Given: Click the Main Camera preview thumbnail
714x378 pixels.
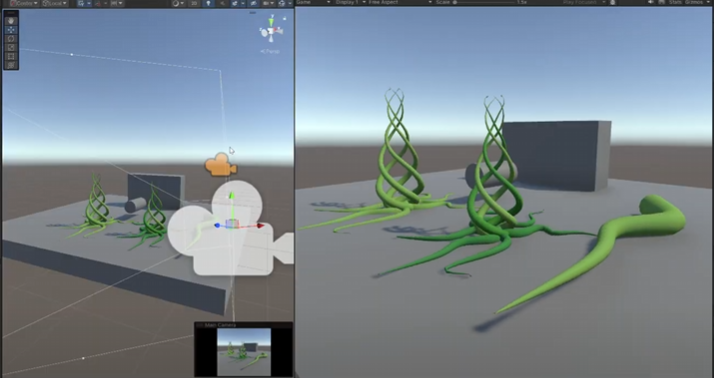Looking at the screenshot, I should click(x=244, y=352).
